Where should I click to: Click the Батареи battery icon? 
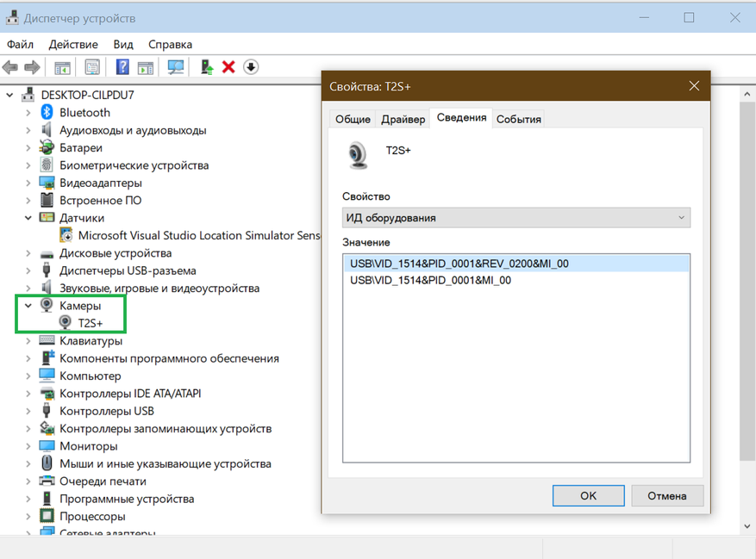point(47,147)
